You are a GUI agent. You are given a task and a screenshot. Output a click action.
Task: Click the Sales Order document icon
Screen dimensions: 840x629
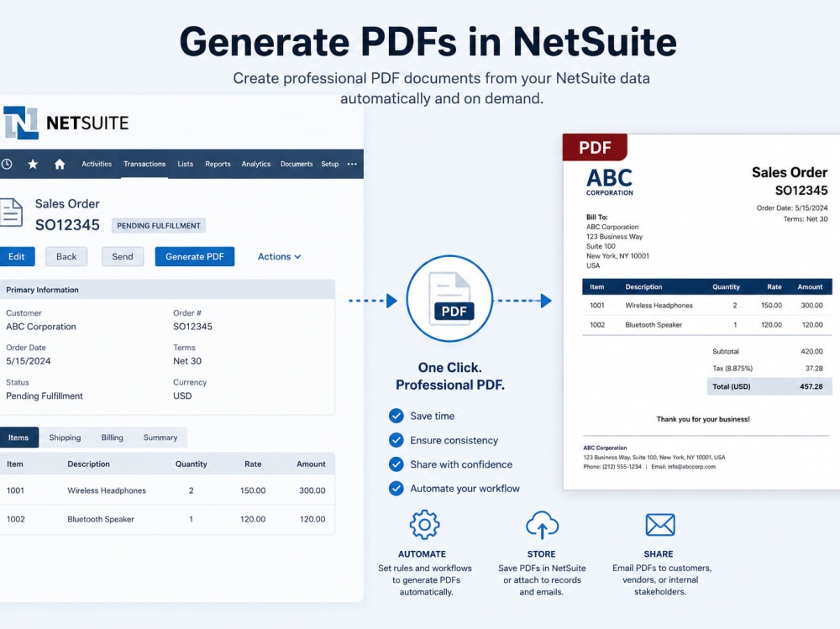coord(11,212)
